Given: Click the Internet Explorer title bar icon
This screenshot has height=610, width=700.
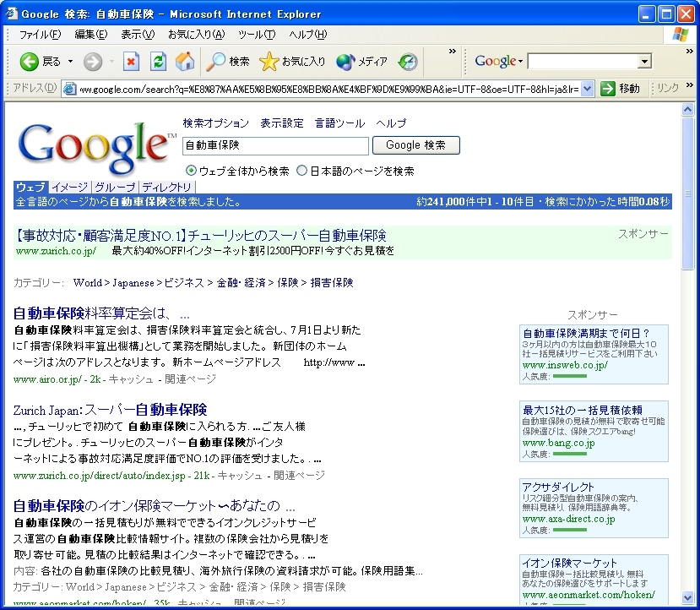Looking at the screenshot, I should 12,14.
